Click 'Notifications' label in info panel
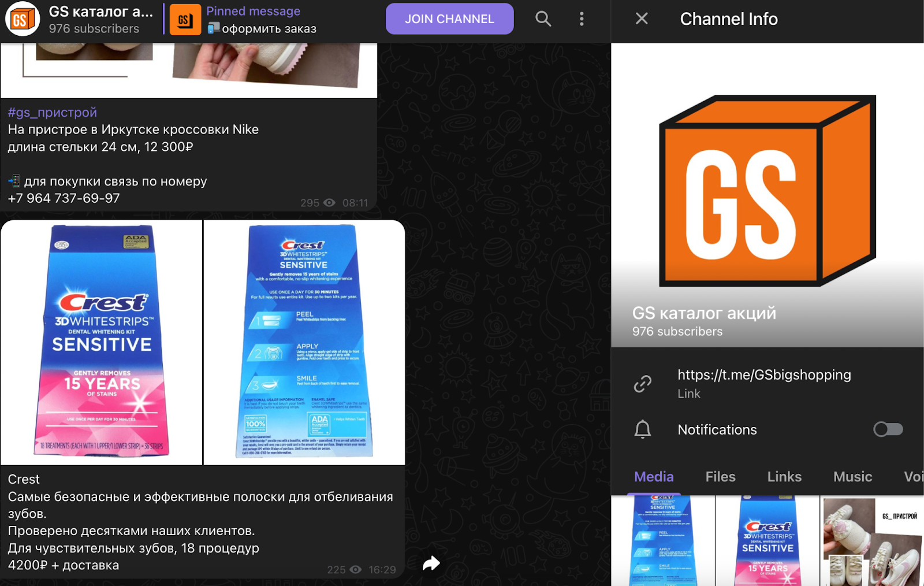The image size is (924, 586). 717,429
